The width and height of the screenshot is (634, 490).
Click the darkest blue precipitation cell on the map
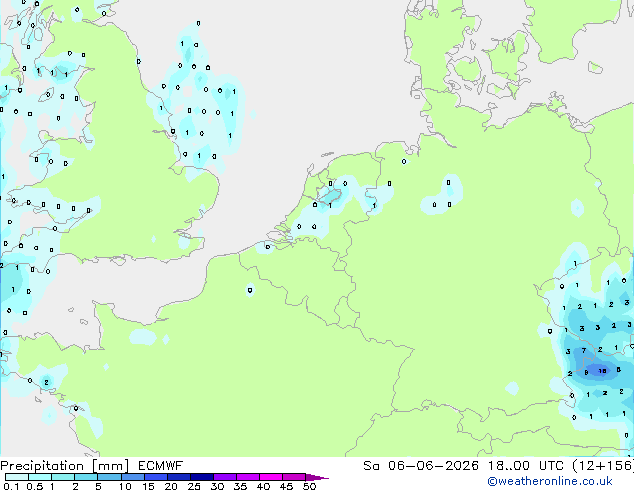[600, 371]
